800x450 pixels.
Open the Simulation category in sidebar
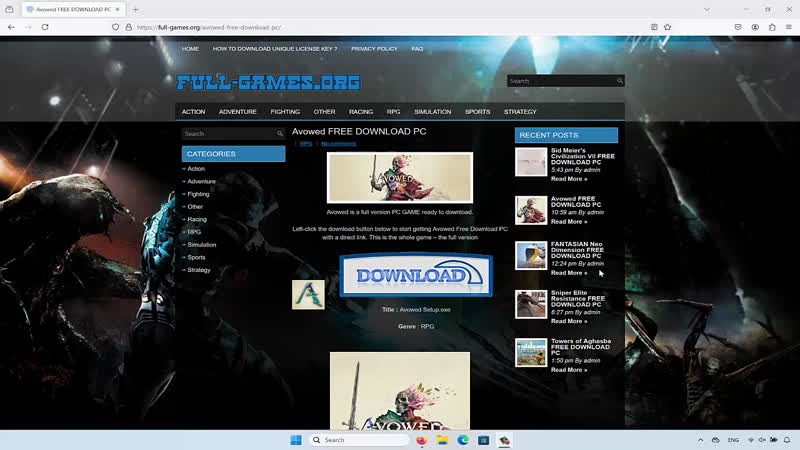coord(202,245)
